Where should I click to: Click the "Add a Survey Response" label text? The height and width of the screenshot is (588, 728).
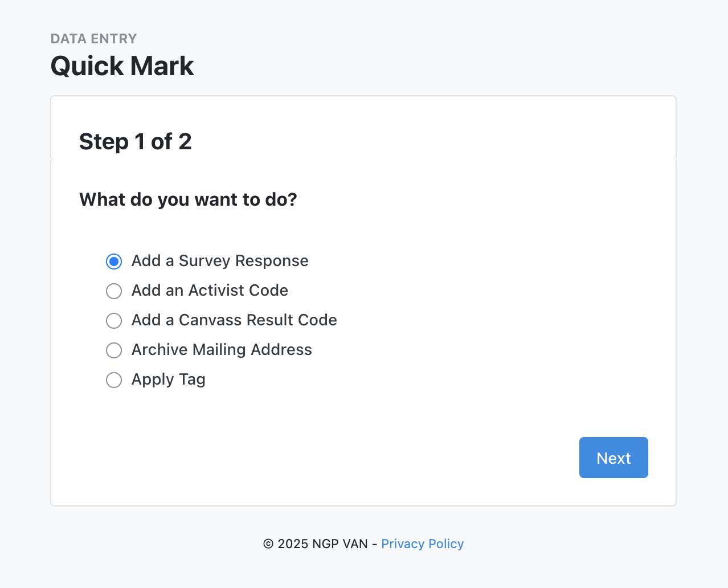[220, 261]
